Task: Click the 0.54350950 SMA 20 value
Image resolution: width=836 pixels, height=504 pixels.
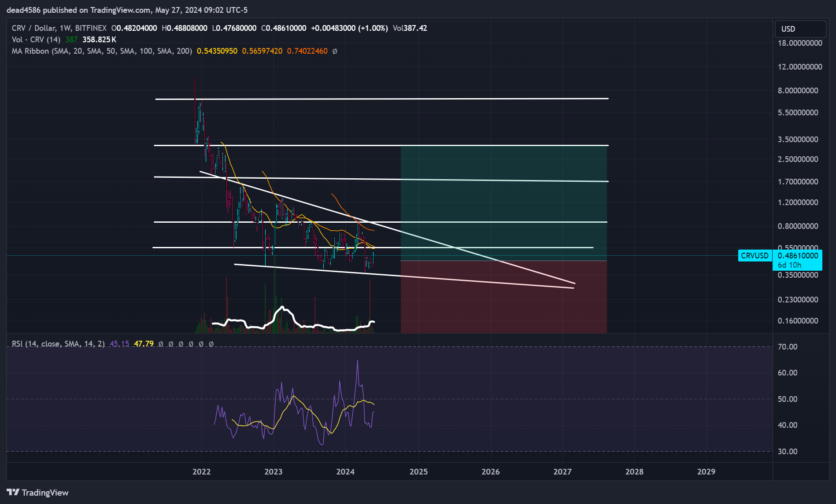Action: pyautogui.click(x=217, y=51)
